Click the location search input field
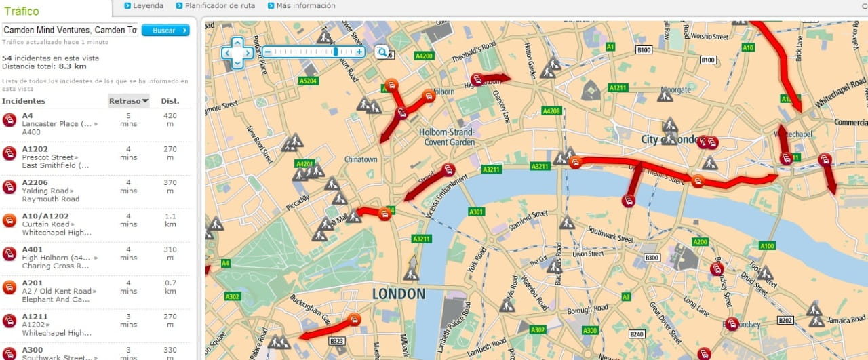This screenshot has height=360, width=868. click(71, 30)
